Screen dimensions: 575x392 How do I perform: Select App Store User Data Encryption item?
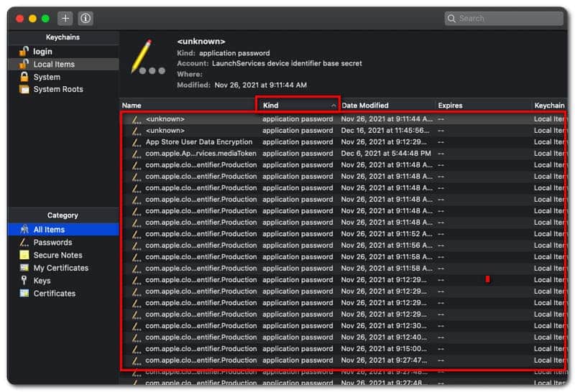click(199, 142)
